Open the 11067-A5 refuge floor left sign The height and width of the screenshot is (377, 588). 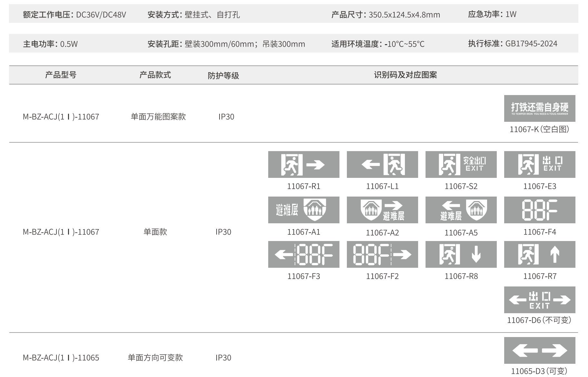[x=461, y=210]
